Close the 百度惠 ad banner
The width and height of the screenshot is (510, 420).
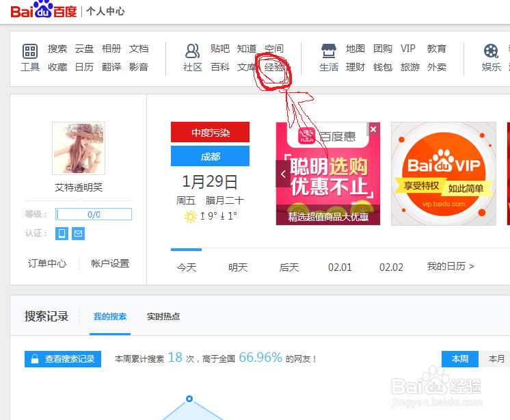point(373,129)
